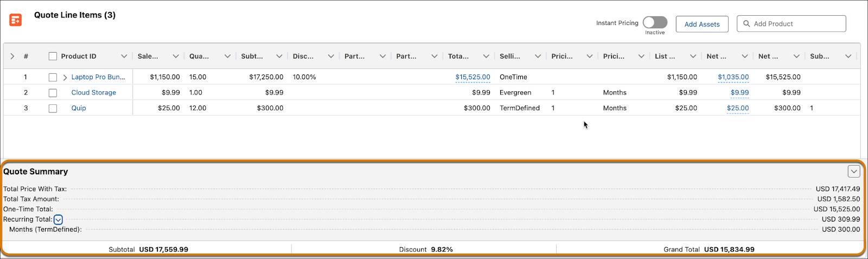868x259 pixels.
Task: Click the 12.00 quantity cell
Action: pos(198,108)
